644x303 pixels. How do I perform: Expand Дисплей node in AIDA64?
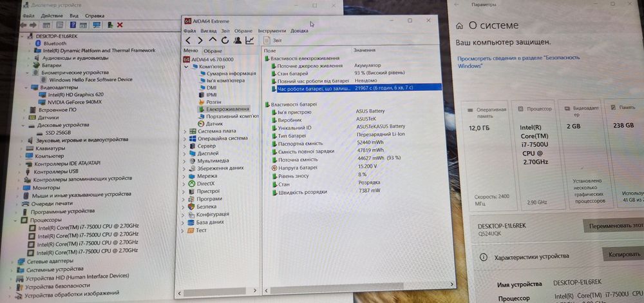[185, 154]
